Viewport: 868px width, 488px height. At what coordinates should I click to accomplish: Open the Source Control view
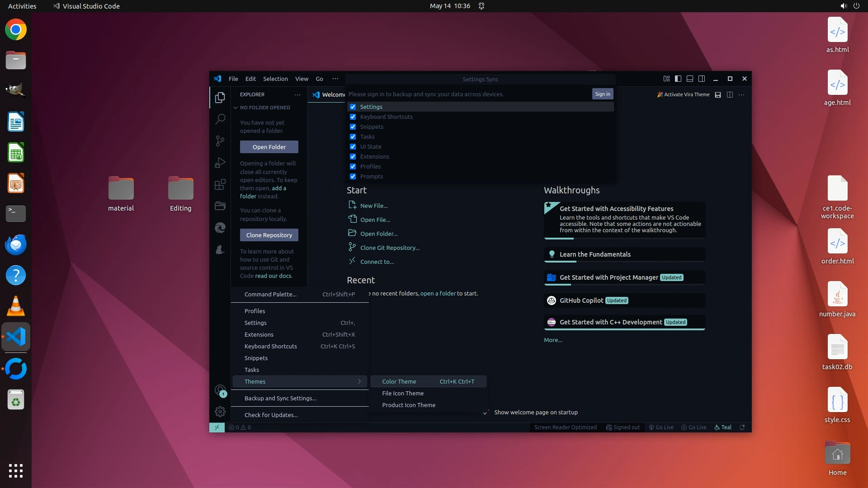220,141
